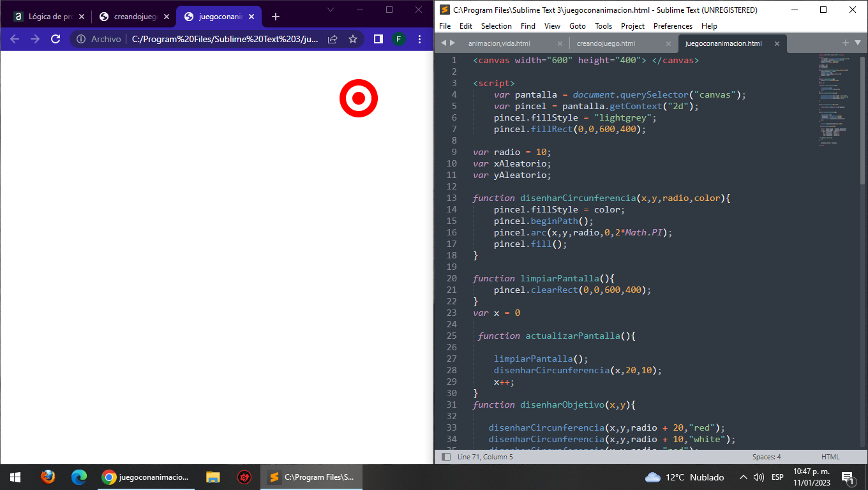
Task: Open File Explorer from the taskbar
Action: pos(213,477)
